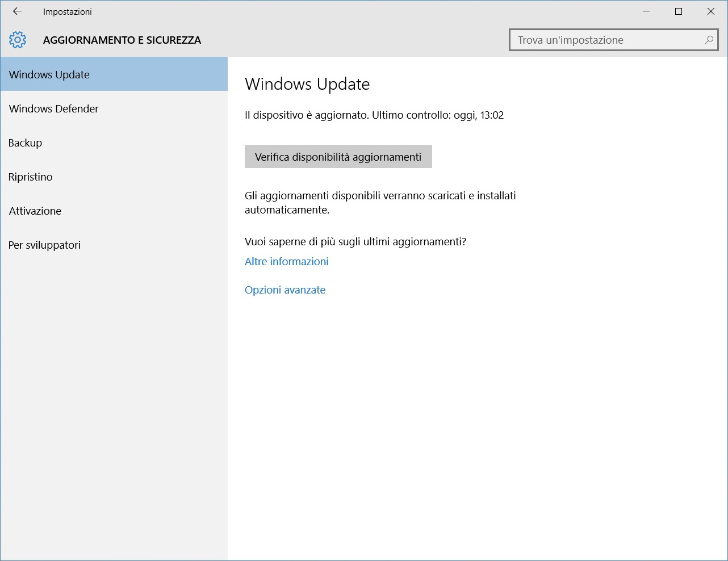Open the Backup section
The height and width of the screenshot is (561, 728).
coord(114,143)
